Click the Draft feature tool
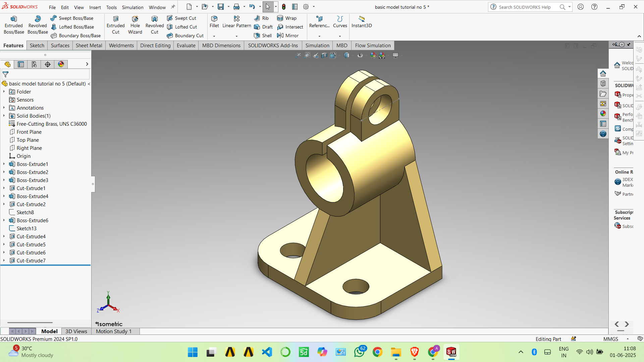The image size is (644, 362). [264, 27]
